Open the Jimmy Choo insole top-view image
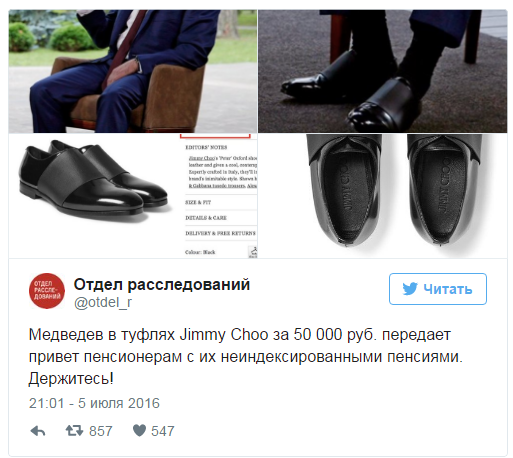The width and height of the screenshot is (513, 458). coord(383,196)
